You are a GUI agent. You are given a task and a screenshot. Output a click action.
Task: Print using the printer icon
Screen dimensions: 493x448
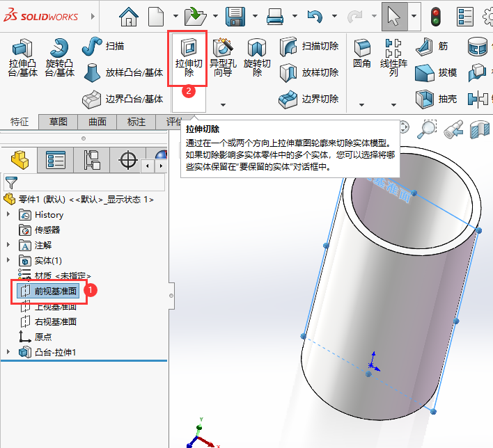[275, 16]
